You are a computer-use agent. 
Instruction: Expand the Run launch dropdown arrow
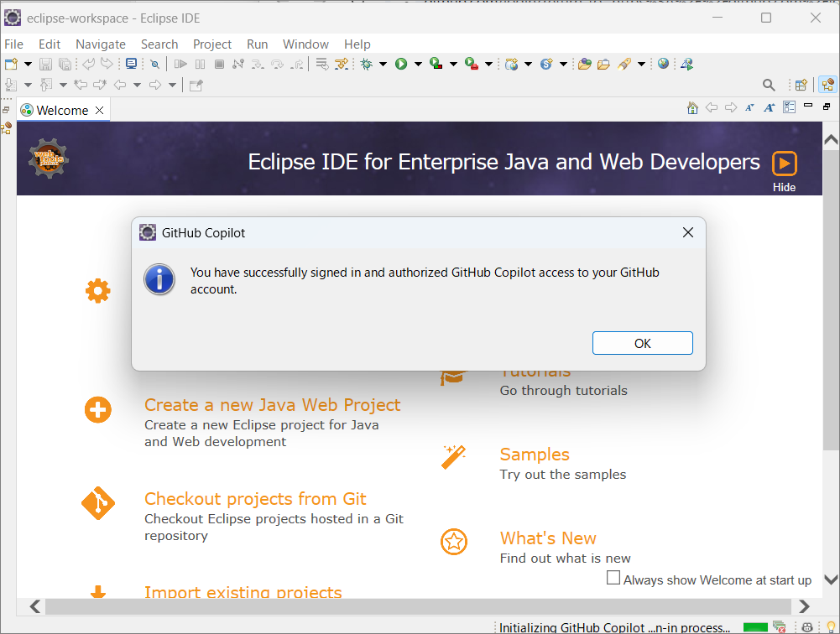(419, 65)
